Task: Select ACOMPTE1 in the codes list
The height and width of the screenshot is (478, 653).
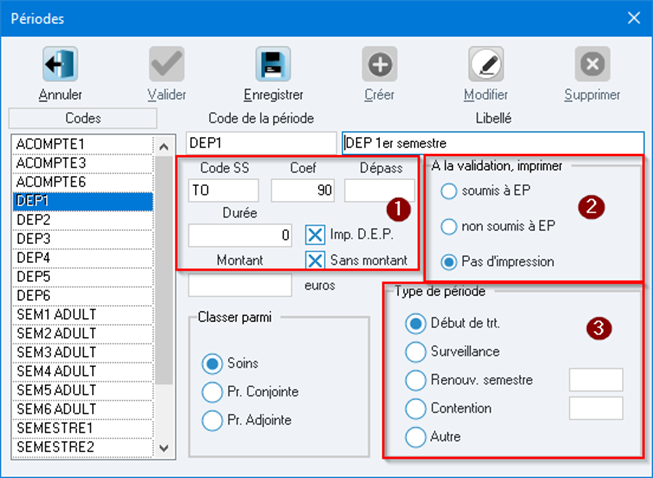Action: 83,144
